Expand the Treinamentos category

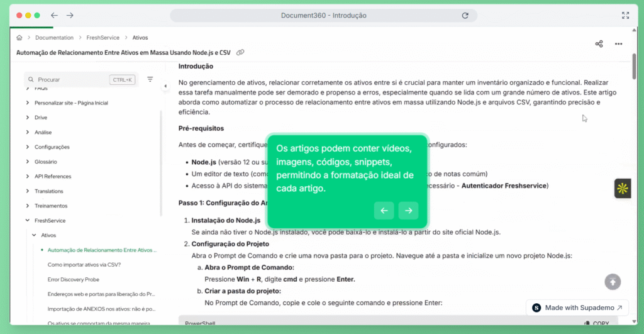(28, 206)
